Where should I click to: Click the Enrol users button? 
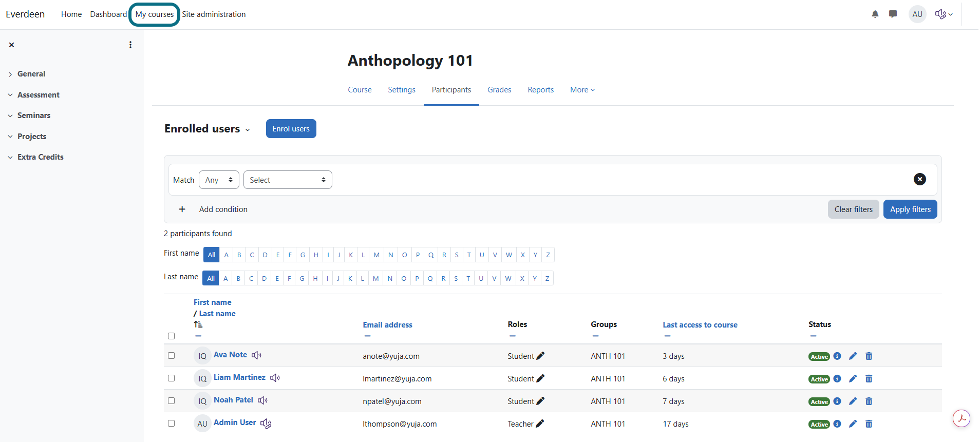click(291, 129)
